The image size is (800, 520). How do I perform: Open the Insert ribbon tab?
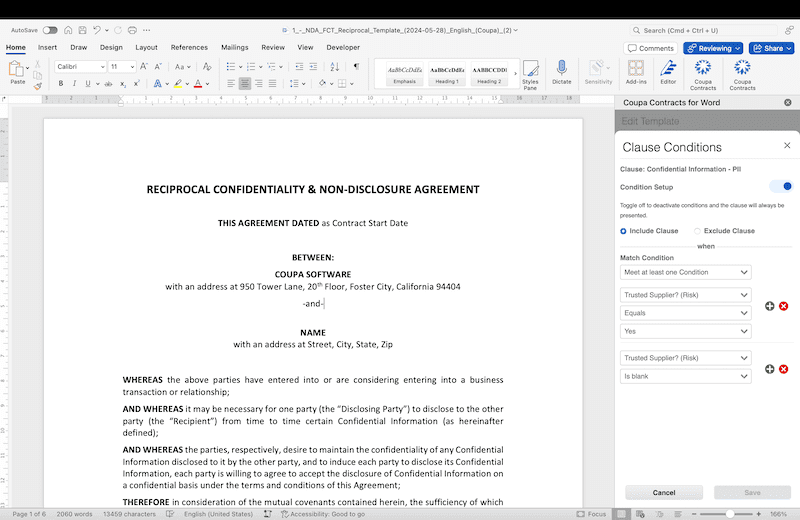[x=47, y=47]
